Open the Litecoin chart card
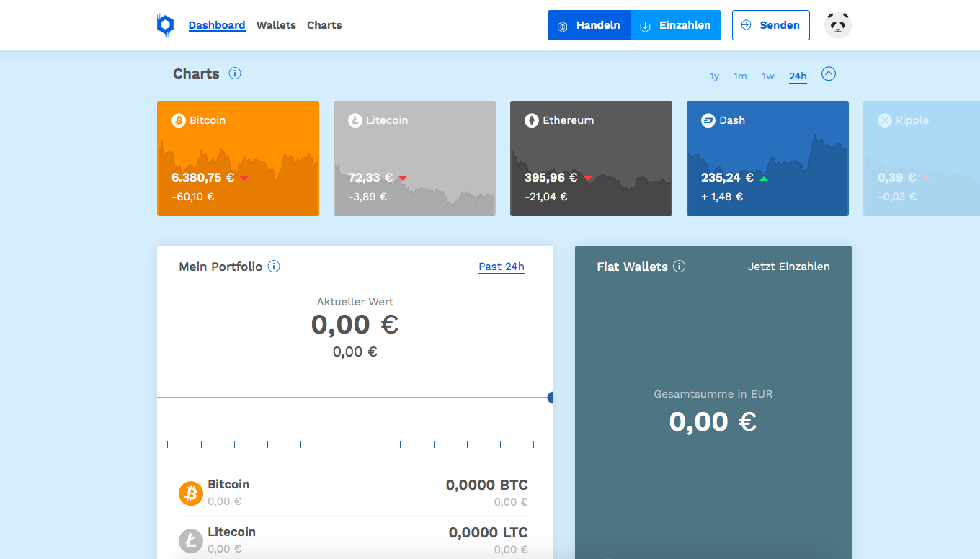980x559 pixels. tap(414, 158)
